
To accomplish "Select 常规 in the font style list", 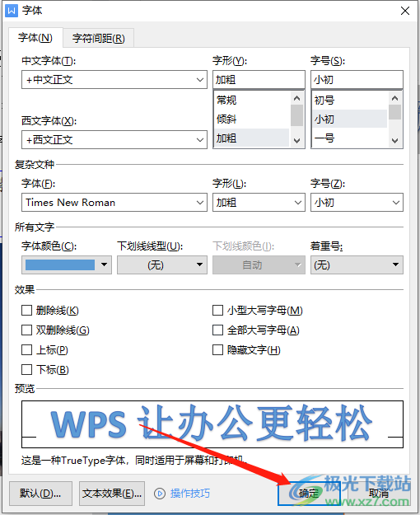I will [x=251, y=100].
